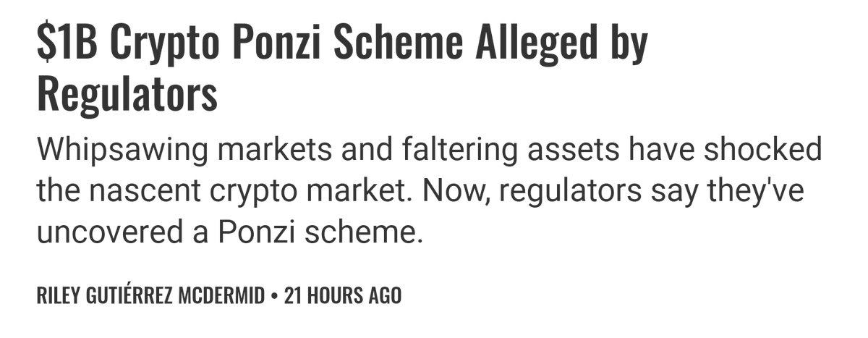Click author name Riley Gutiérrez McDermid
868x338 pixels.
coord(151,297)
